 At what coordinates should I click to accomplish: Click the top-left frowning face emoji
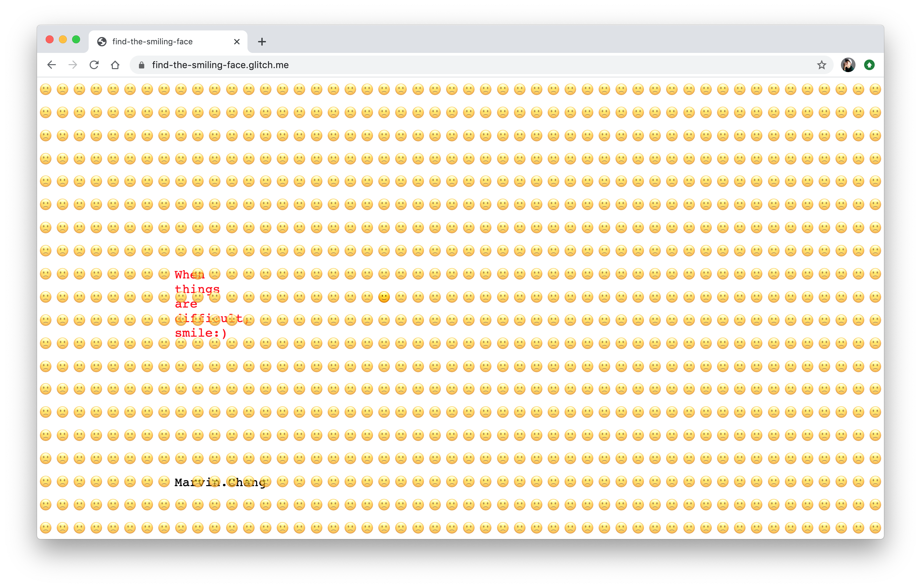[x=46, y=90]
